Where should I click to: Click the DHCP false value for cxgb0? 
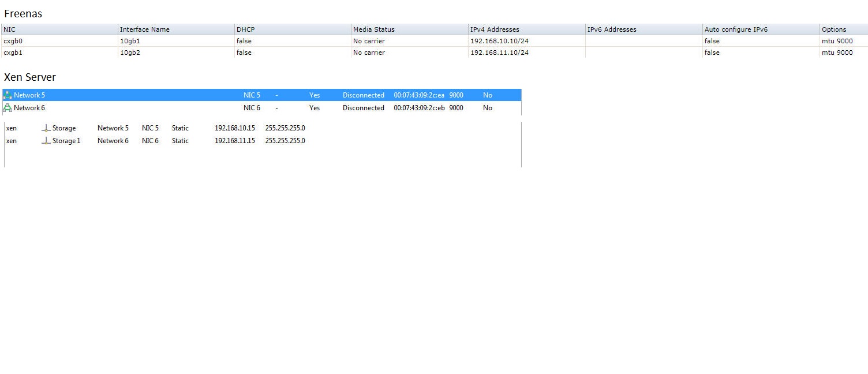point(244,41)
